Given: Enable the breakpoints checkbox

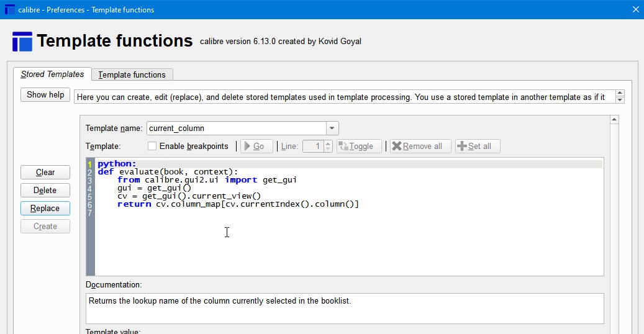Looking at the screenshot, I should click(x=152, y=147).
